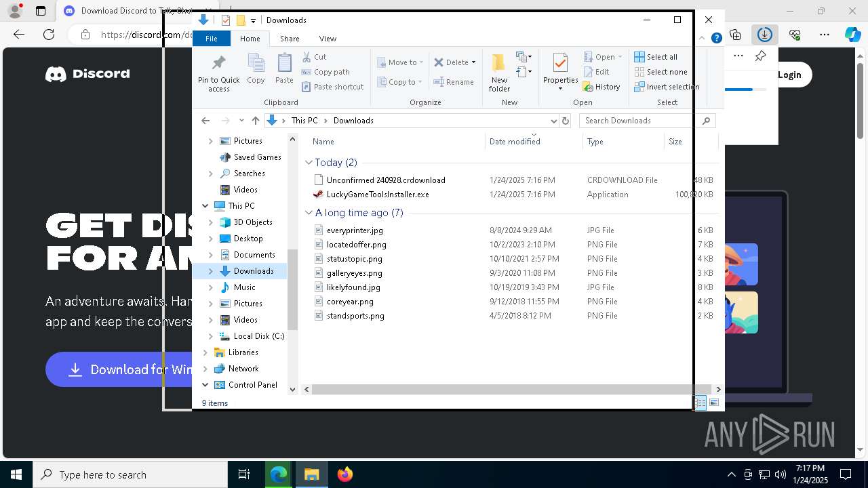Select LuckyGameToolsInstaller.exe file
Screen dimensions: 868x488
[x=378, y=195]
